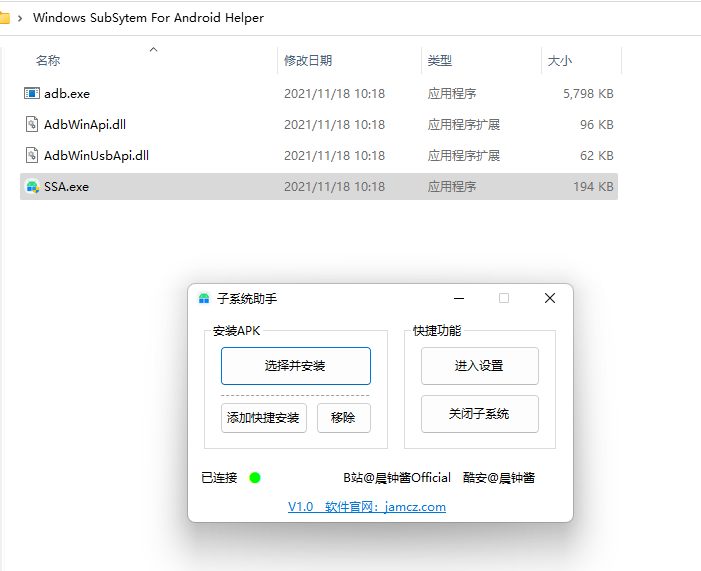Screen dimensions: 701x571
Task: Open the V1.0 软件官网 jamcz.com link
Action: point(367,507)
